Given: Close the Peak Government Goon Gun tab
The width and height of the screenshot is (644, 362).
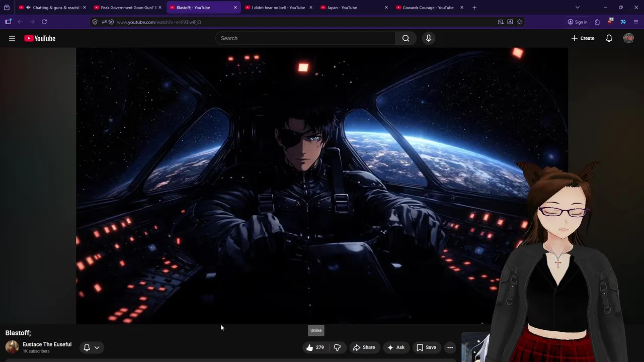Looking at the screenshot, I should pyautogui.click(x=159, y=8).
